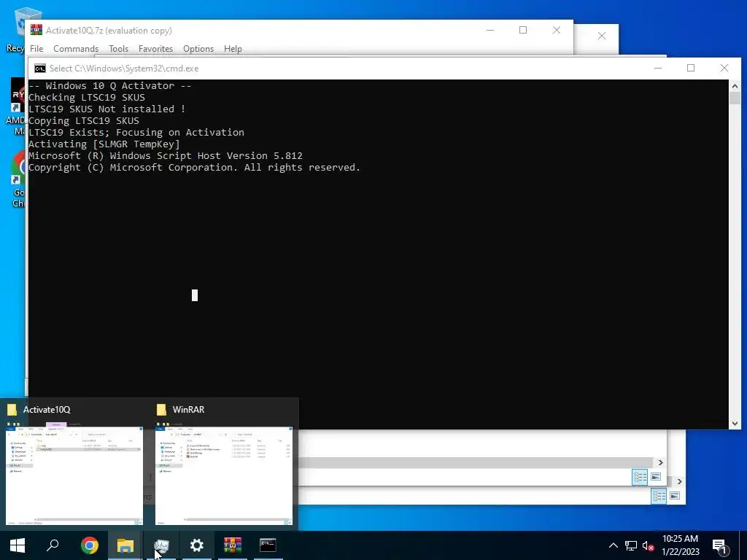
Task: Click the 'Checking LTSC19 SKUS' console line
Action: [87, 97]
